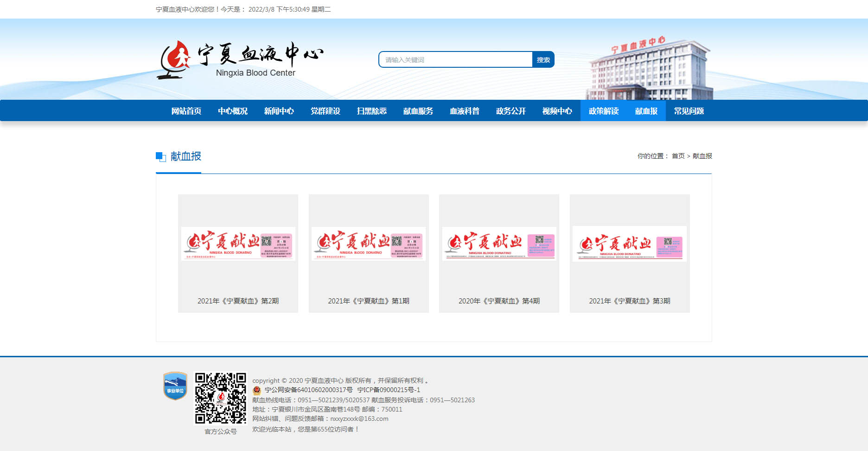Open the 宁公网安备 filing number link
The image size is (868, 451).
tap(308, 390)
